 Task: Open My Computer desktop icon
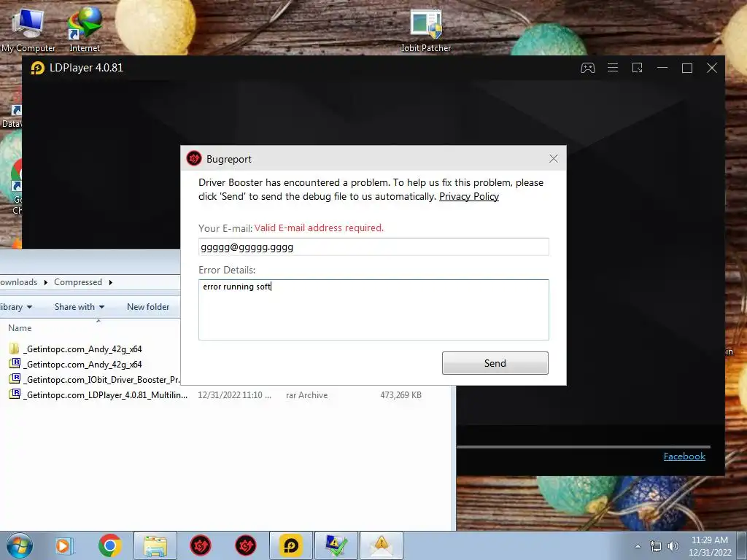coord(28,29)
